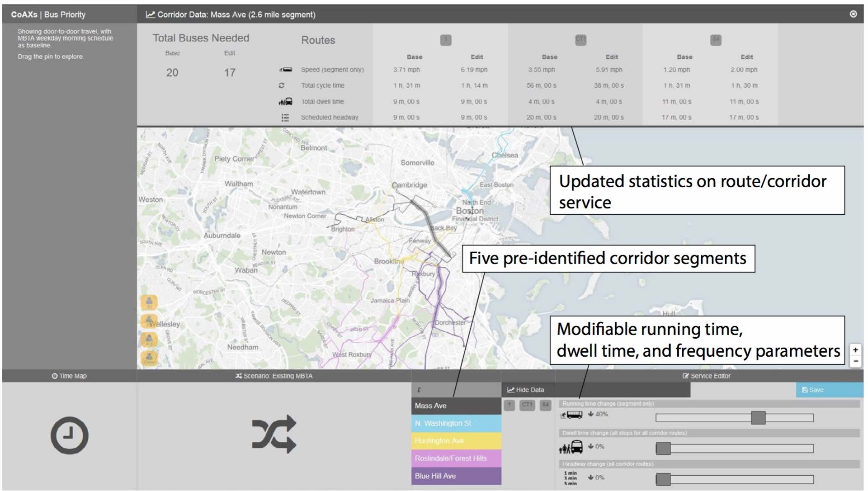Click the top orange person button on map

149,302
